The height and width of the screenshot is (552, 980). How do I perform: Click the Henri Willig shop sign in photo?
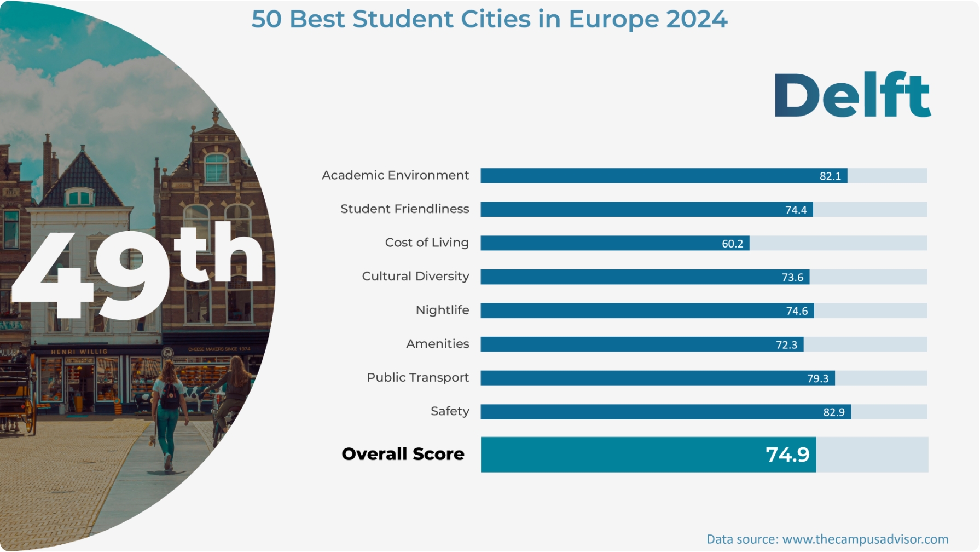79,352
